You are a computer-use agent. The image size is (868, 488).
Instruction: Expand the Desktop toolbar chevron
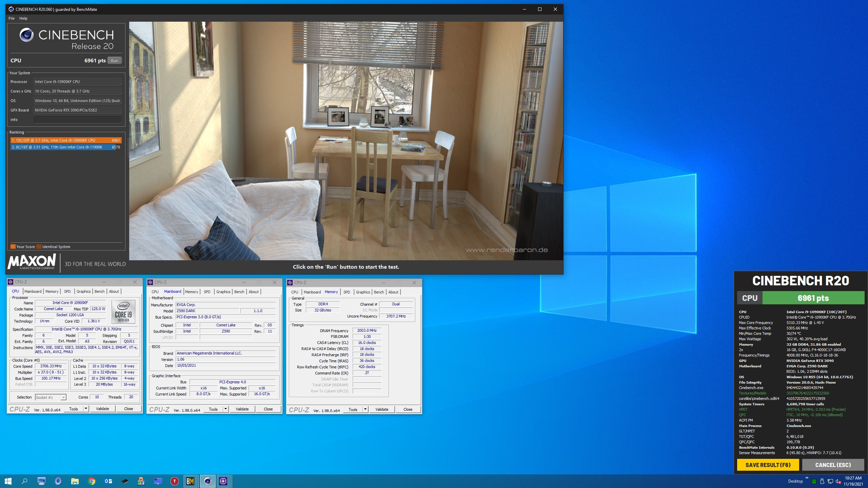(x=807, y=478)
